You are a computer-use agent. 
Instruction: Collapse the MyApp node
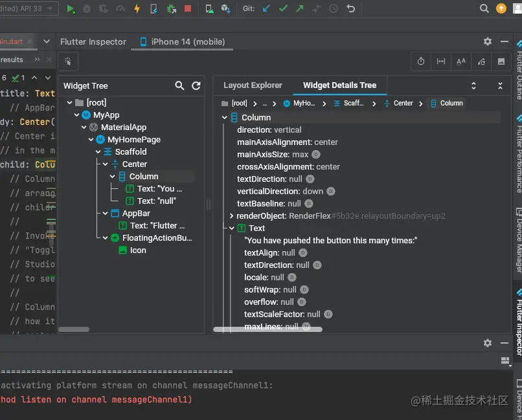point(76,115)
